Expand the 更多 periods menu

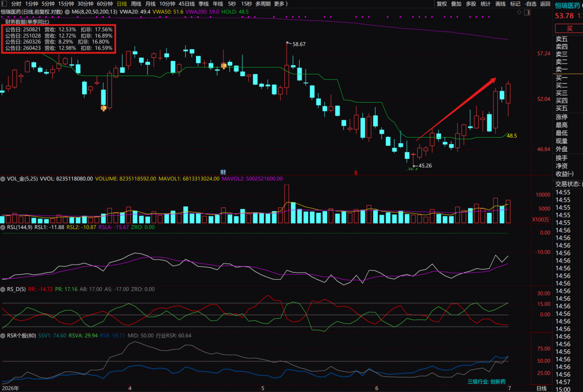pos(280,4)
